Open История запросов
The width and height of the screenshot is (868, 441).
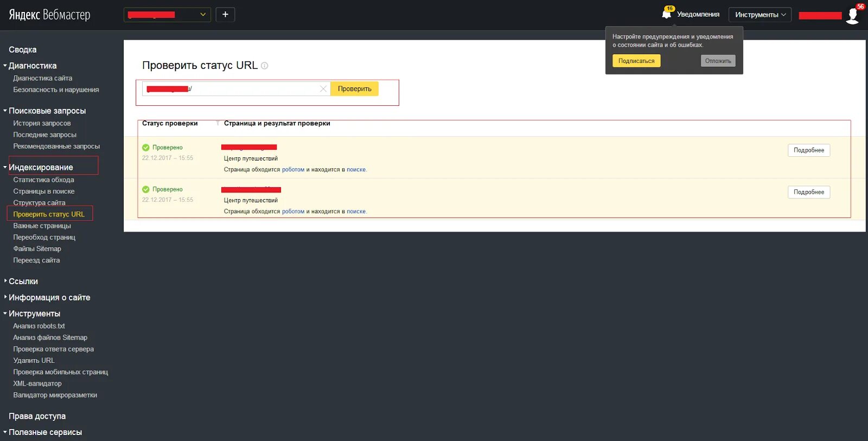pos(42,123)
